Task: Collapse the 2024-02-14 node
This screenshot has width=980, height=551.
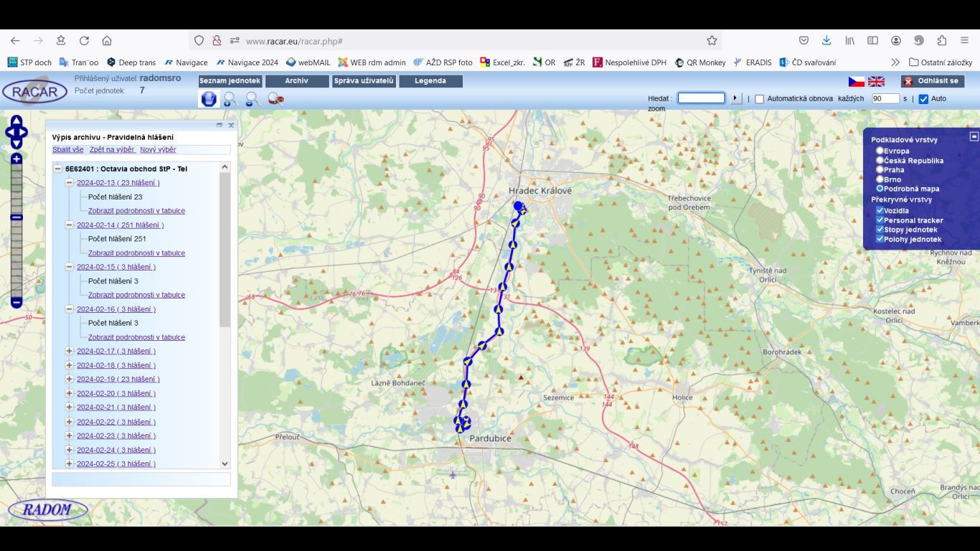Action: [x=70, y=225]
